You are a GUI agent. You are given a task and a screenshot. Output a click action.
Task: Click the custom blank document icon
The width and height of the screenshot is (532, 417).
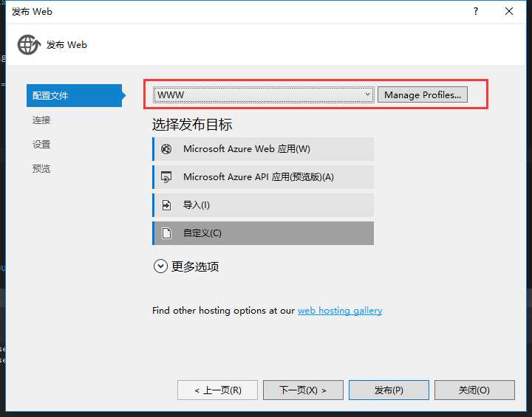click(x=166, y=233)
